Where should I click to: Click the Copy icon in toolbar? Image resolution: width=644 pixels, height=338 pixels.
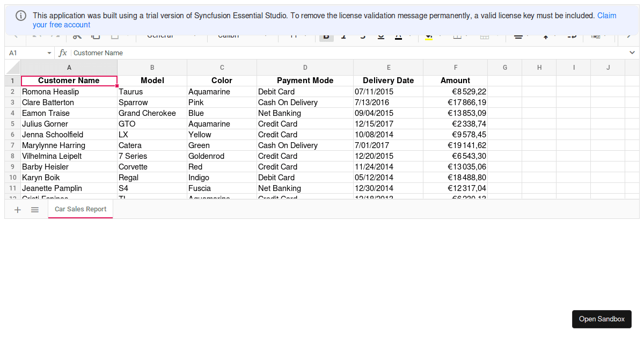coord(96,36)
